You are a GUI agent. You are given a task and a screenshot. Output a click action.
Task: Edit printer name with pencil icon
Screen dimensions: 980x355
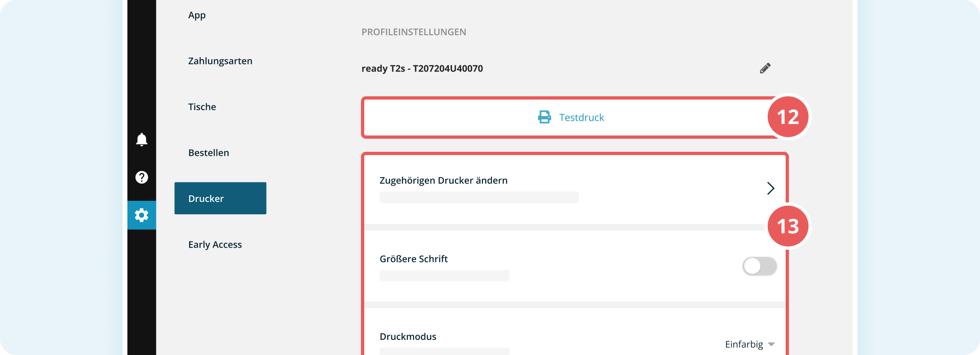(765, 68)
